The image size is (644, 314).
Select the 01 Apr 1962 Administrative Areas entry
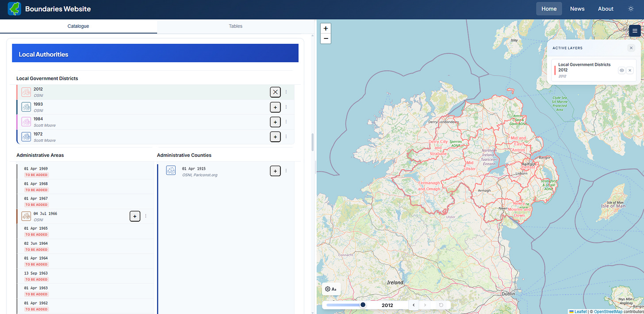click(85, 306)
